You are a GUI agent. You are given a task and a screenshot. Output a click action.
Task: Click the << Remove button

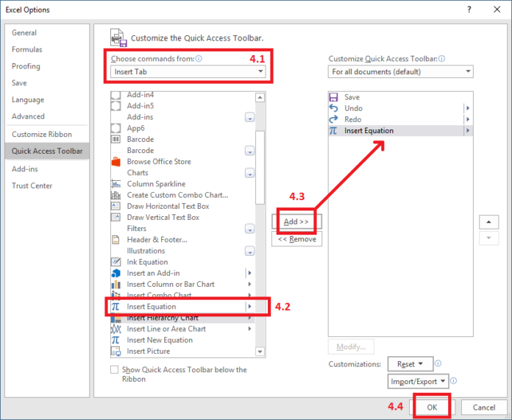pos(296,239)
